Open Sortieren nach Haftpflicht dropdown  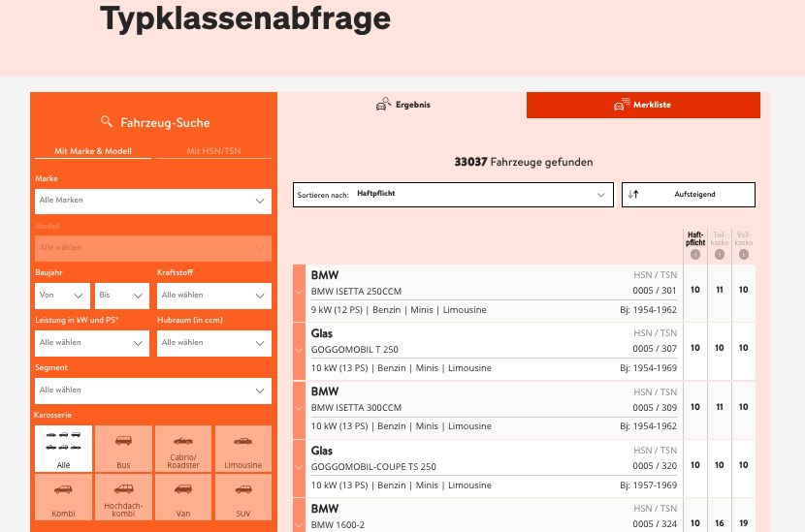pos(453,195)
